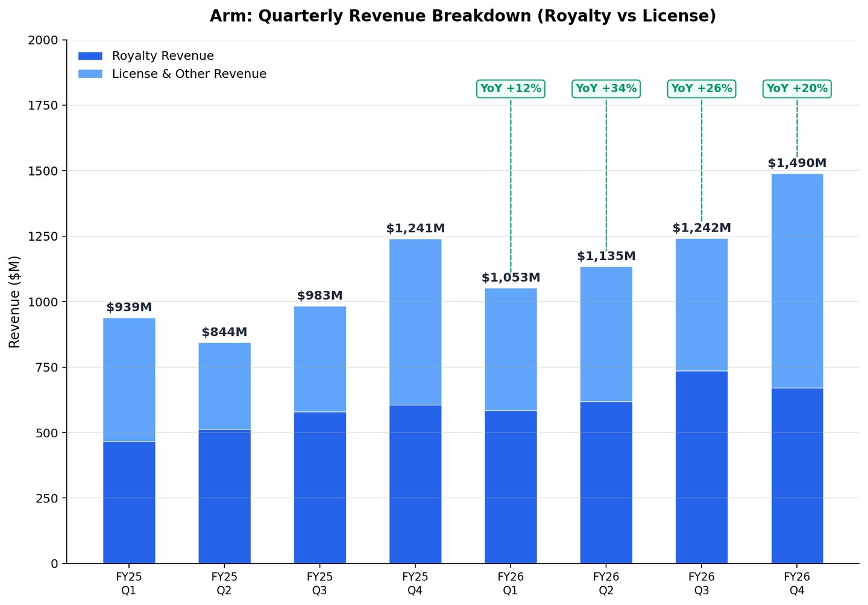
Task: Click the $844M bar total label
Action: 224,332
